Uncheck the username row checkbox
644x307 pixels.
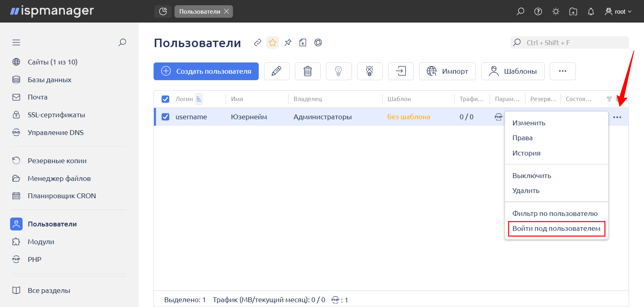[x=165, y=117]
